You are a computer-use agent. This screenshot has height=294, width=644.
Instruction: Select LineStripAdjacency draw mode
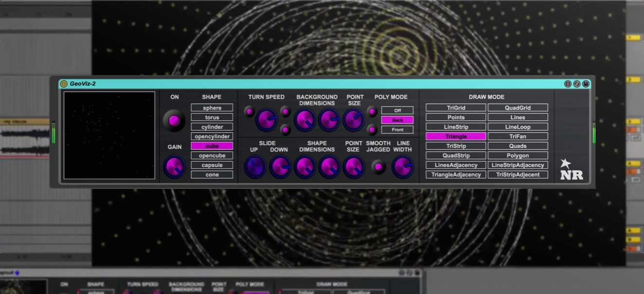click(518, 165)
